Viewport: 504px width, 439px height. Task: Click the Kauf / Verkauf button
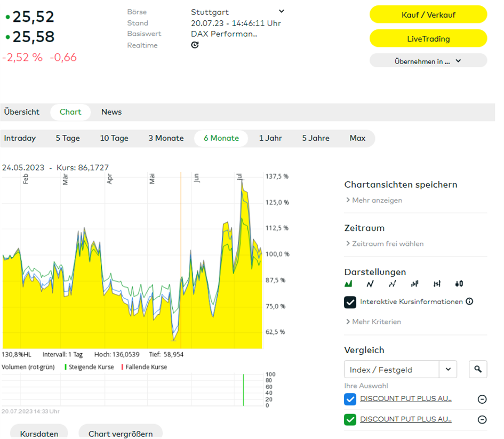coord(428,15)
